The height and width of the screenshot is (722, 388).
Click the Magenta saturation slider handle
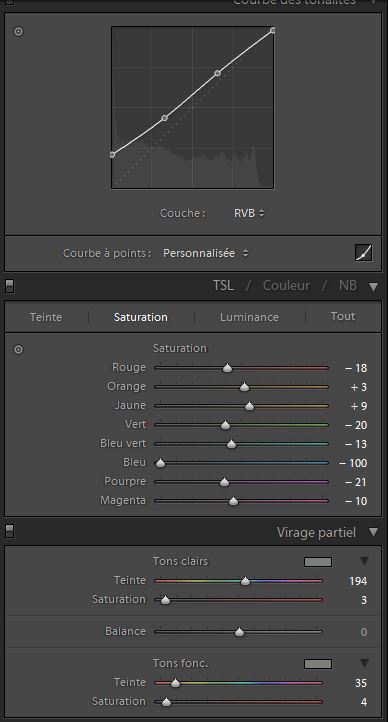coord(234,501)
